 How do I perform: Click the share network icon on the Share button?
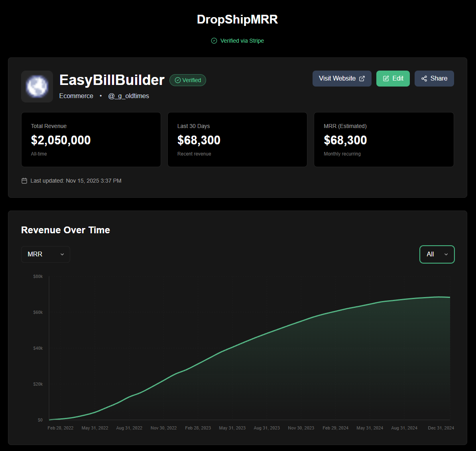[x=424, y=78]
